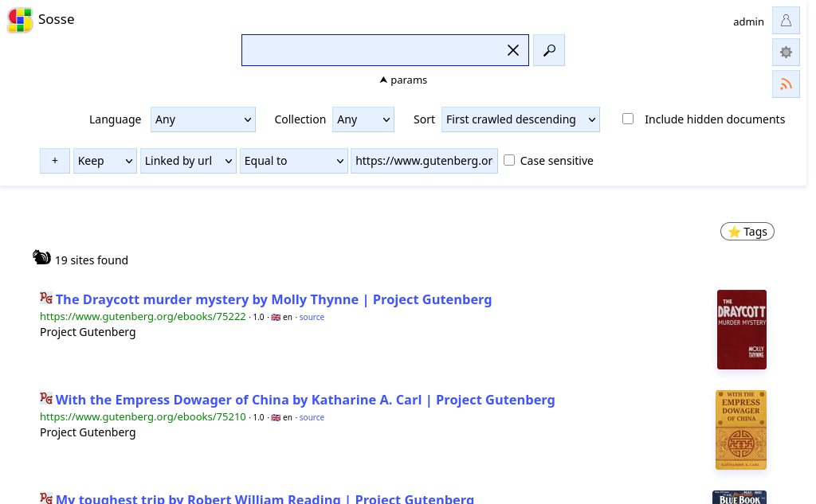Click the ebooks/75210 green URL

143,417
